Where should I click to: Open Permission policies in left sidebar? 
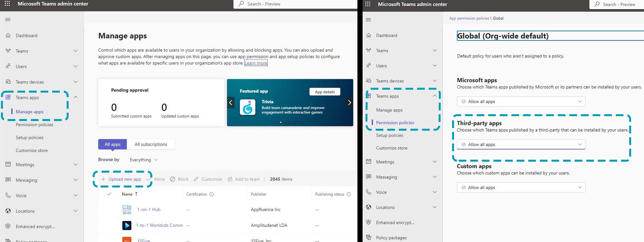(34, 125)
